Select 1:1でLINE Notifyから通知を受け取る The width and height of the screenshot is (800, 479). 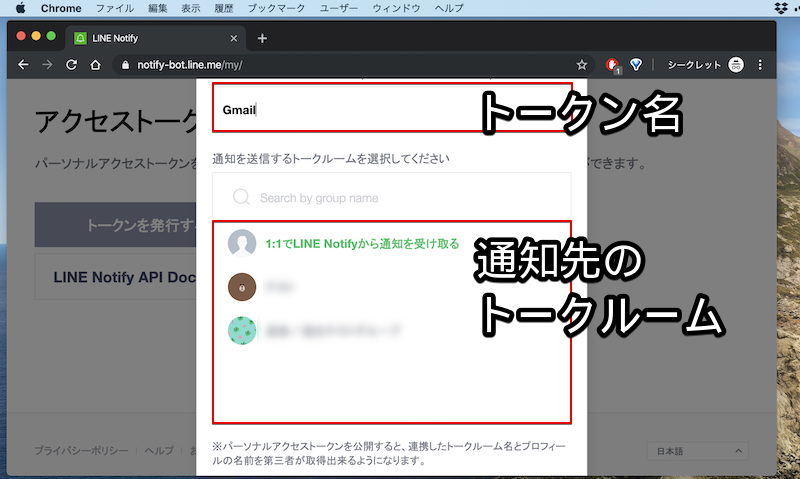click(362, 243)
